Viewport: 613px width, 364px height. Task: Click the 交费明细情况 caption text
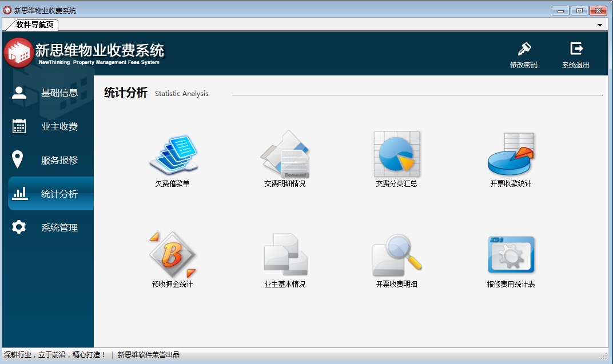click(285, 183)
